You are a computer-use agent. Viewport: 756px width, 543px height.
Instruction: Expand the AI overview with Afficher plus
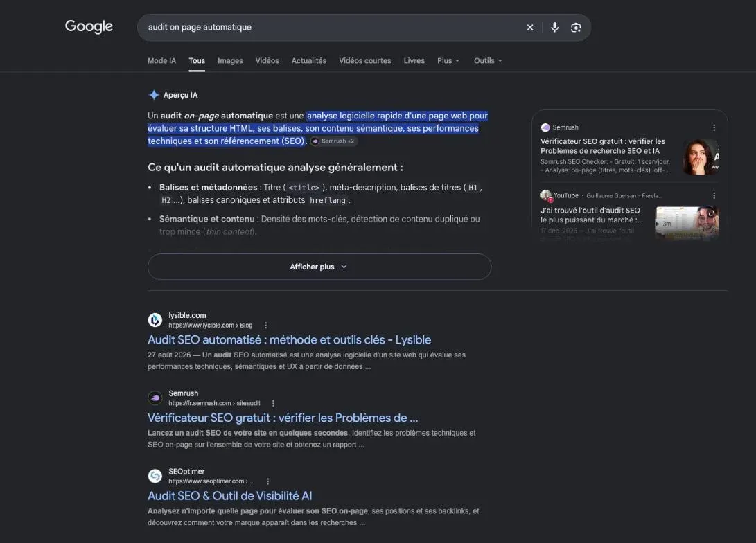tap(319, 267)
